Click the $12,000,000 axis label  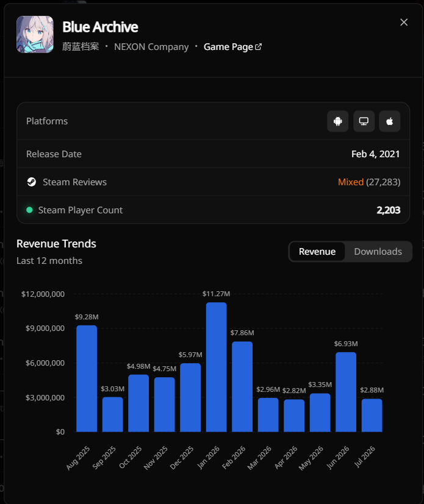click(x=43, y=294)
